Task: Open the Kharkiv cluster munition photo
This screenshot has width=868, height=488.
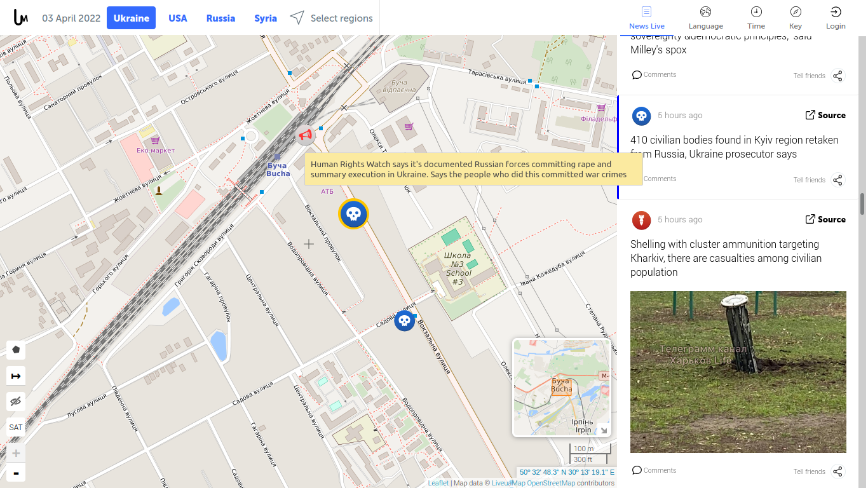Action: 738,372
